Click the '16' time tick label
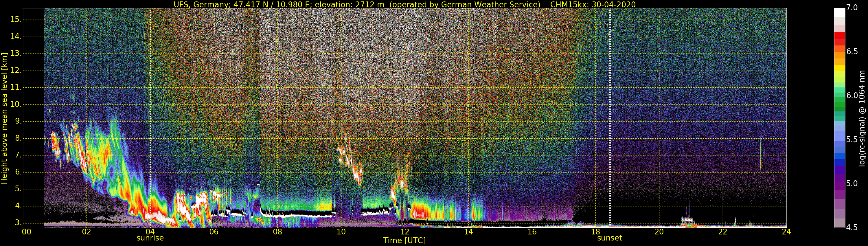This screenshot has width=868, height=246. pyautogui.click(x=532, y=232)
